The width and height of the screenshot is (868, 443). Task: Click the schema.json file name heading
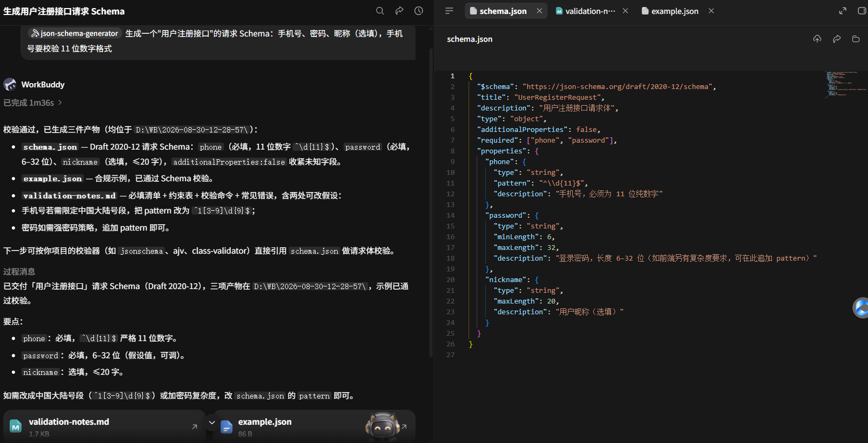(x=470, y=39)
